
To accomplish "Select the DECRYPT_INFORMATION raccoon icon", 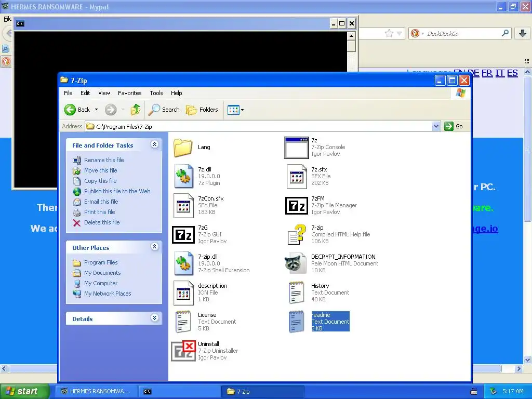I will pyautogui.click(x=295, y=263).
